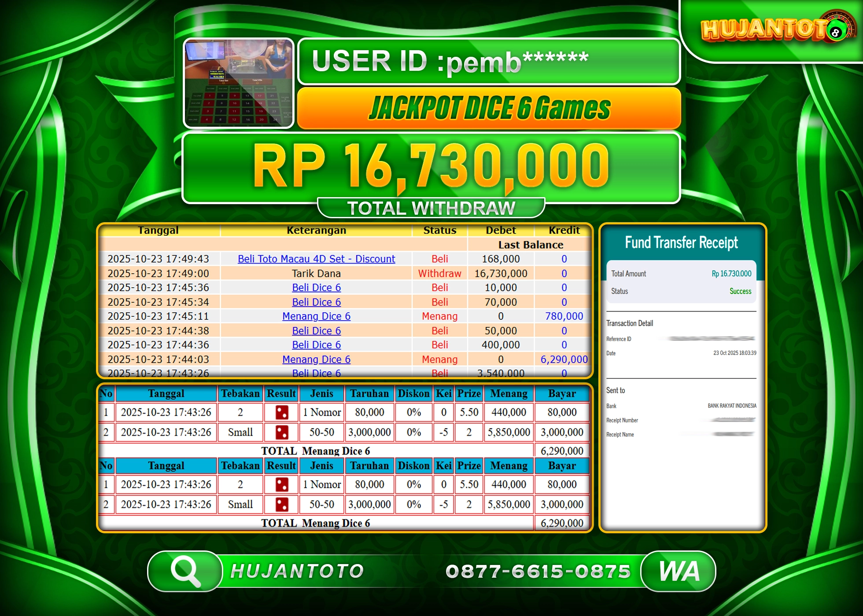
Task: Click the Fund Transfer Receipt header
Action: [x=682, y=243]
